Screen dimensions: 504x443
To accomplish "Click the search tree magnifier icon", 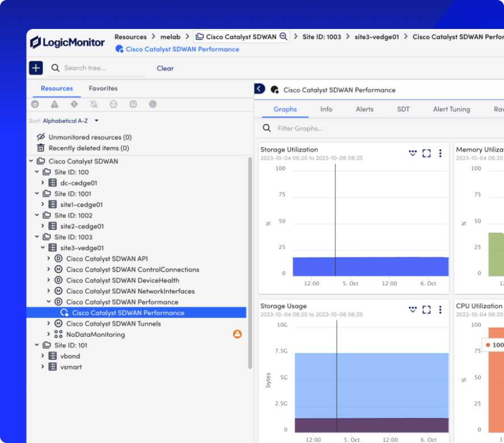I will pos(55,68).
